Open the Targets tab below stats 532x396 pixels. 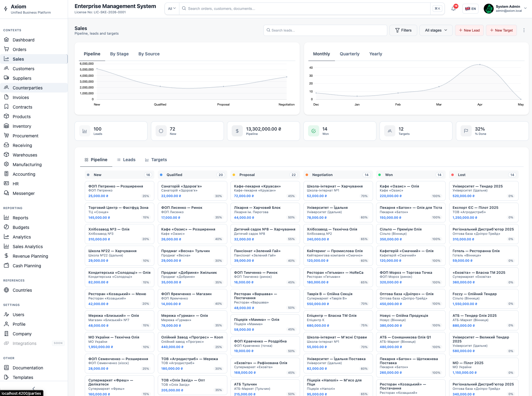click(156, 160)
